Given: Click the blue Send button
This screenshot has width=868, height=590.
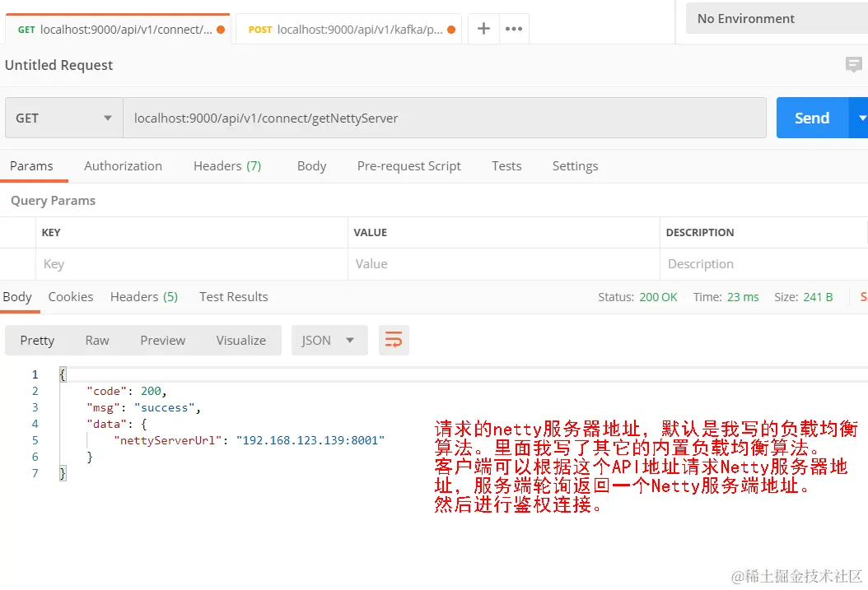Looking at the screenshot, I should click(x=812, y=118).
